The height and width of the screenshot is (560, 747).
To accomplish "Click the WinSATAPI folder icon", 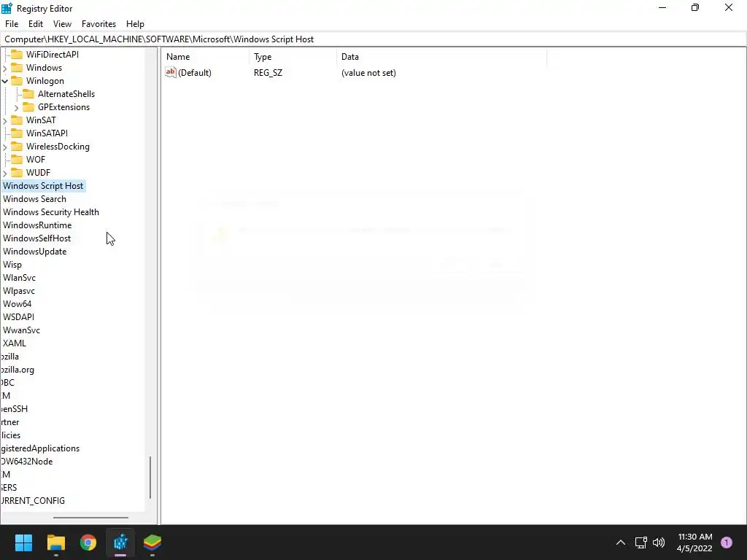I will [17, 133].
